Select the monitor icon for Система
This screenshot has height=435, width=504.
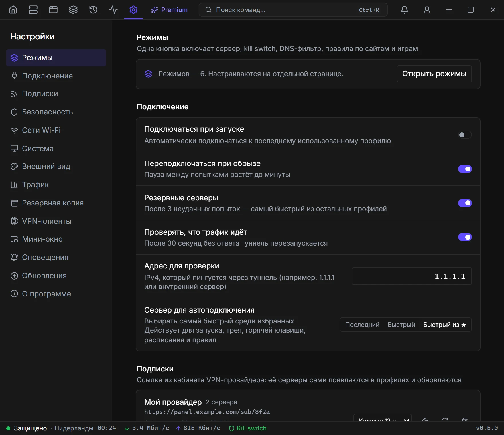tap(14, 148)
